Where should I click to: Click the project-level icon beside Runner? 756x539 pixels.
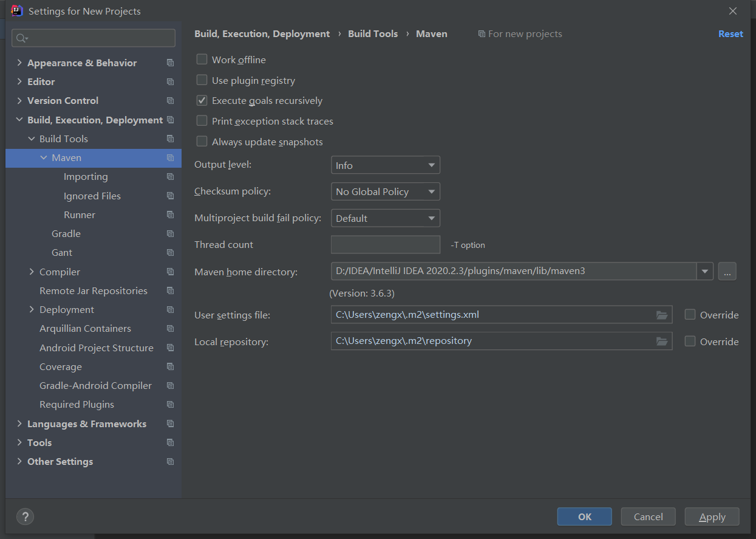[x=170, y=215]
